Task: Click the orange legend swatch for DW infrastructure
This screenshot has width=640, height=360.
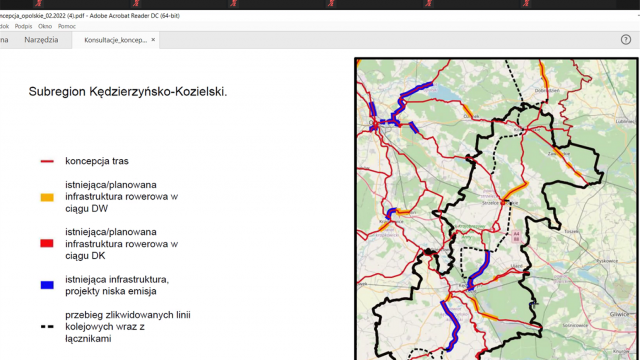Action: tap(47, 198)
